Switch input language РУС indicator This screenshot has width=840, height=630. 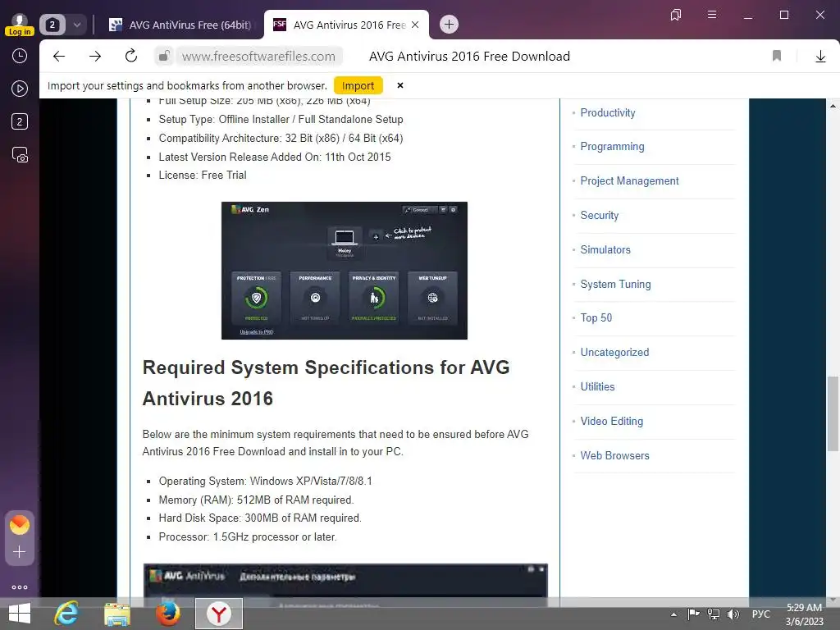[x=760, y=614]
